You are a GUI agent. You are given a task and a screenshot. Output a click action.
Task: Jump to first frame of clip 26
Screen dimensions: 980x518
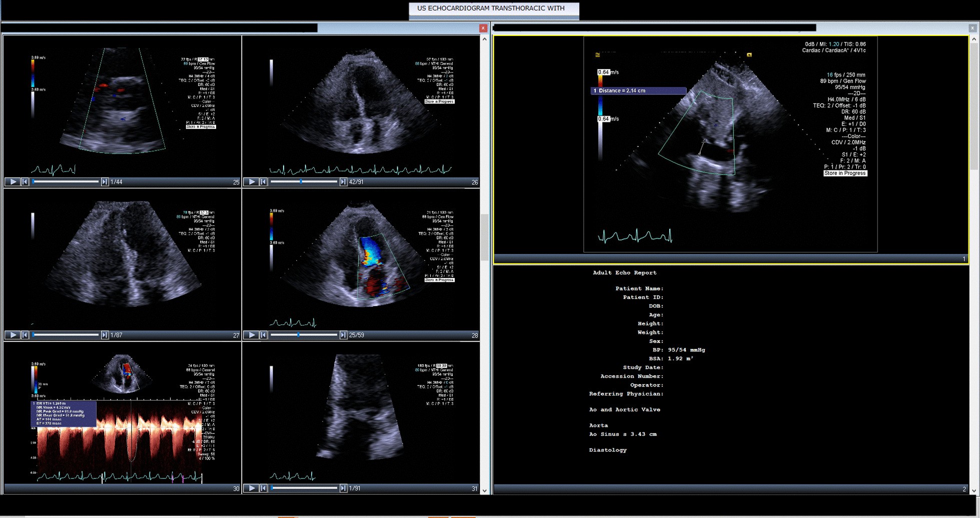click(x=263, y=182)
